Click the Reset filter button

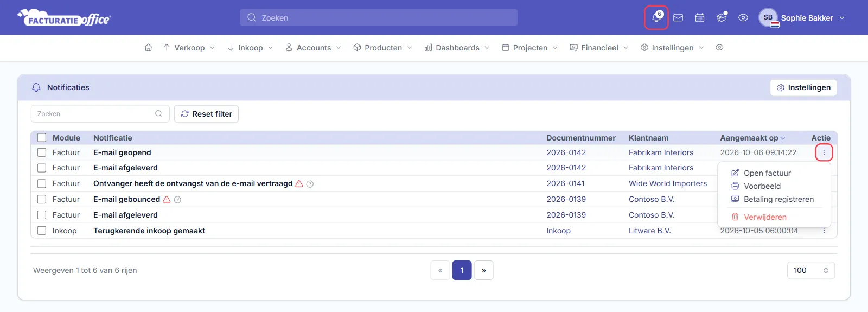coord(206,114)
